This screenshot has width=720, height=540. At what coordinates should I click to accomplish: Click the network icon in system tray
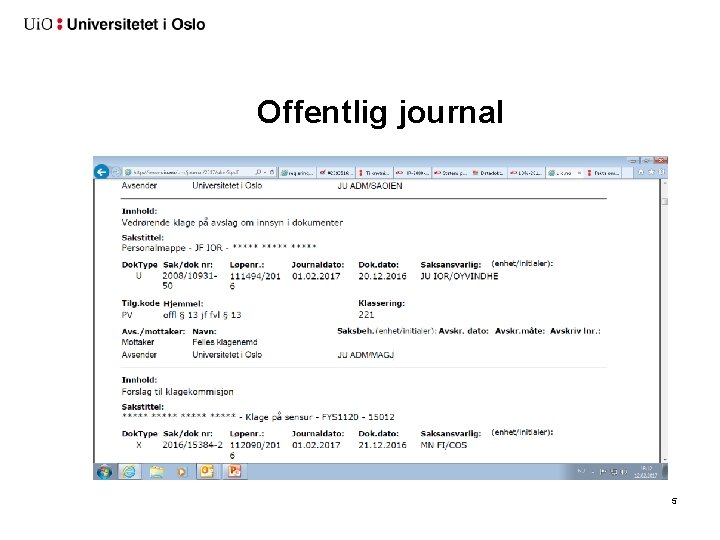tap(614, 472)
